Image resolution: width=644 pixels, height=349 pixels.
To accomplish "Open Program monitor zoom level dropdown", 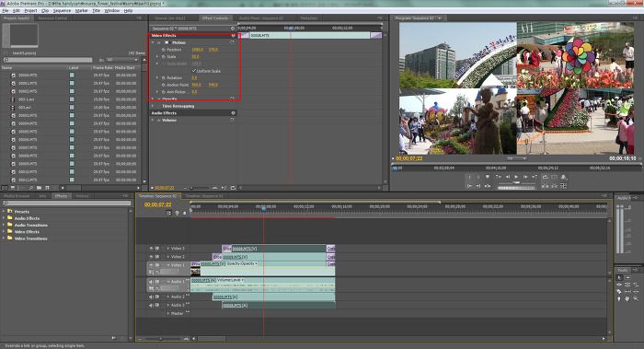I will click(x=516, y=158).
